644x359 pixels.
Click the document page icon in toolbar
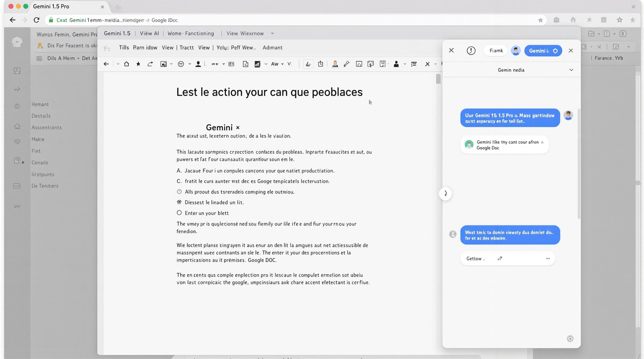tap(245, 64)
